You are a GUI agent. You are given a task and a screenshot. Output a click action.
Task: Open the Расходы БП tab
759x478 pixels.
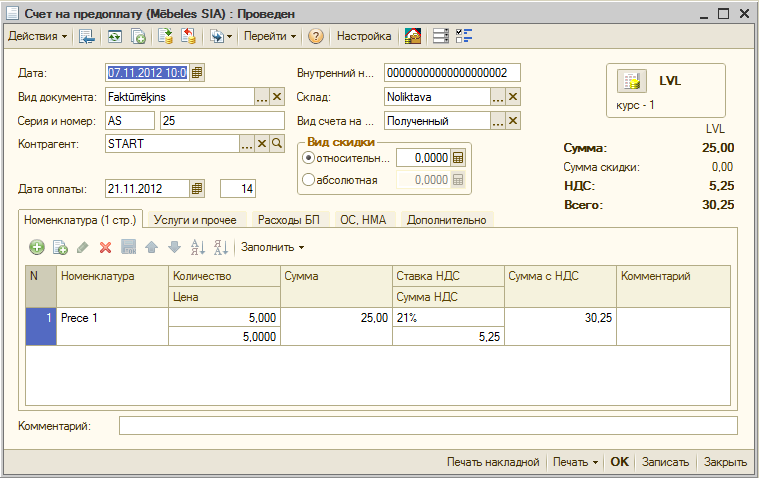(289, 220)
